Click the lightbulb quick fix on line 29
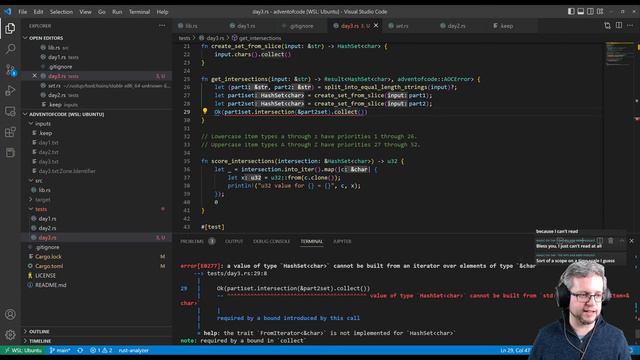Viewport: 640px width, 360px height. [x=205, y=111]
